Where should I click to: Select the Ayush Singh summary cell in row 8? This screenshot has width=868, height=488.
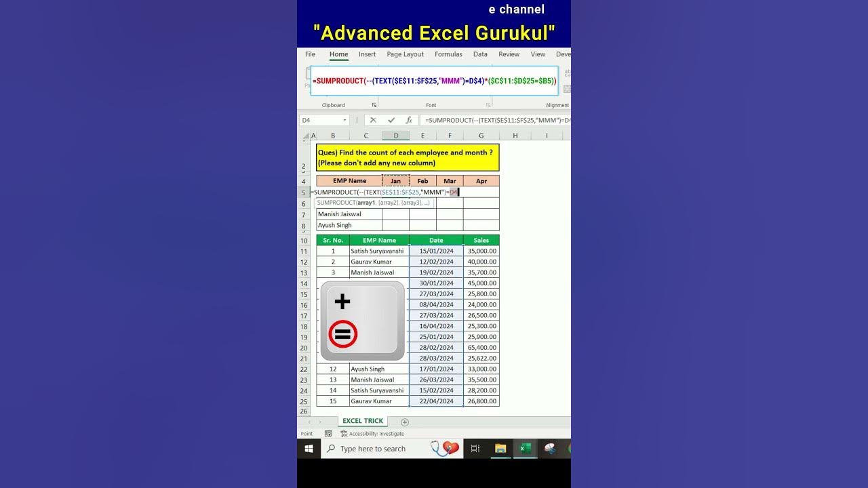coord(349,225)
